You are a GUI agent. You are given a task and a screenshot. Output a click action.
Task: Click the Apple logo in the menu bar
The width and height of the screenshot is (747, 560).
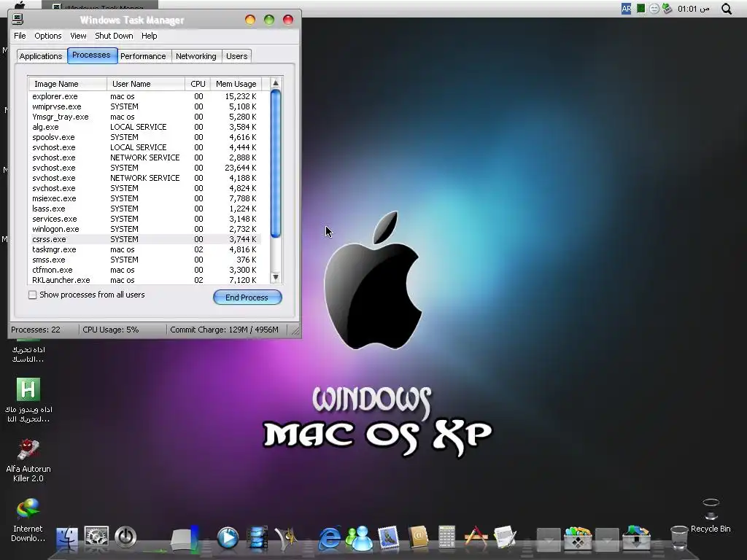pos(19,5)
